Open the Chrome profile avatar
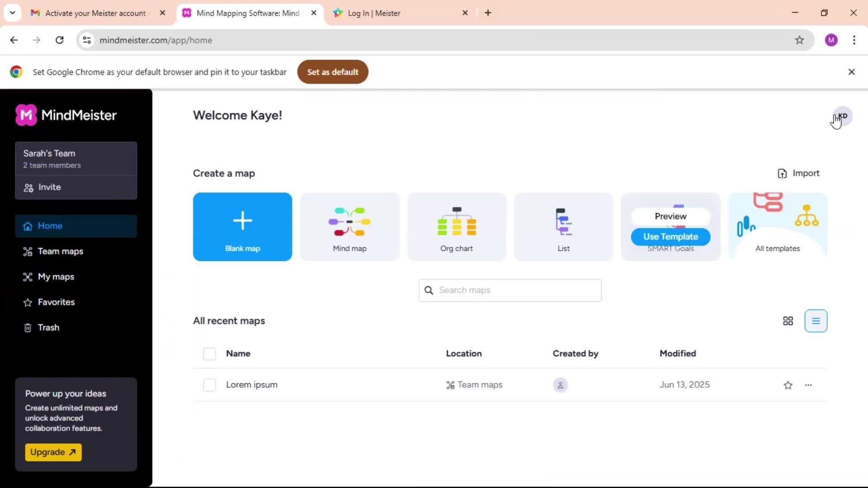The width and height of the screenshot is (868, 488). click(831, 40)
